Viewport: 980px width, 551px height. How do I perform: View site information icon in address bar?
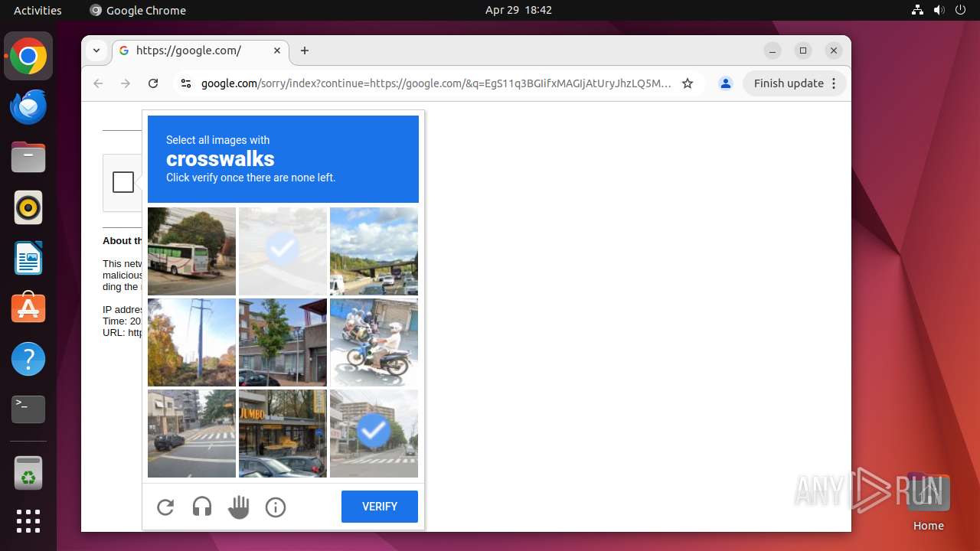[x=185, y=83]
